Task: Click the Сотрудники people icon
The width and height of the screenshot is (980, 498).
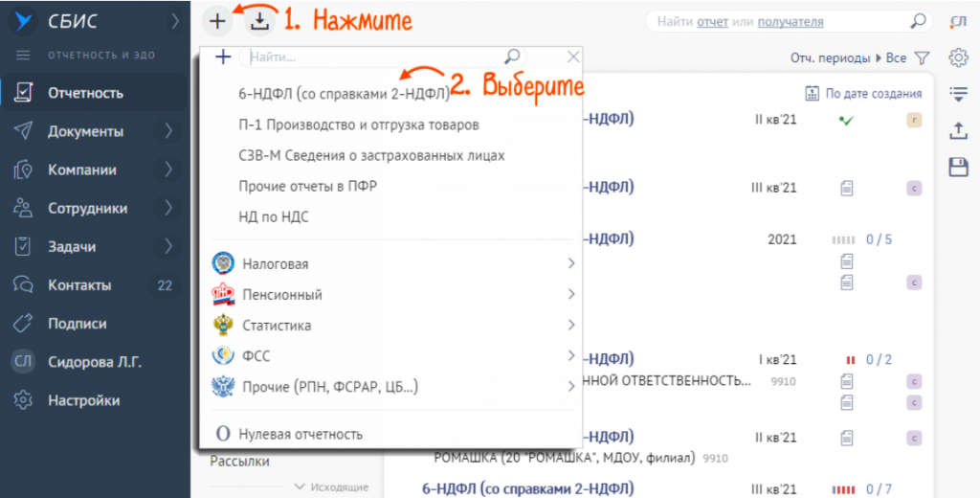Action: [x=23, y=209]
